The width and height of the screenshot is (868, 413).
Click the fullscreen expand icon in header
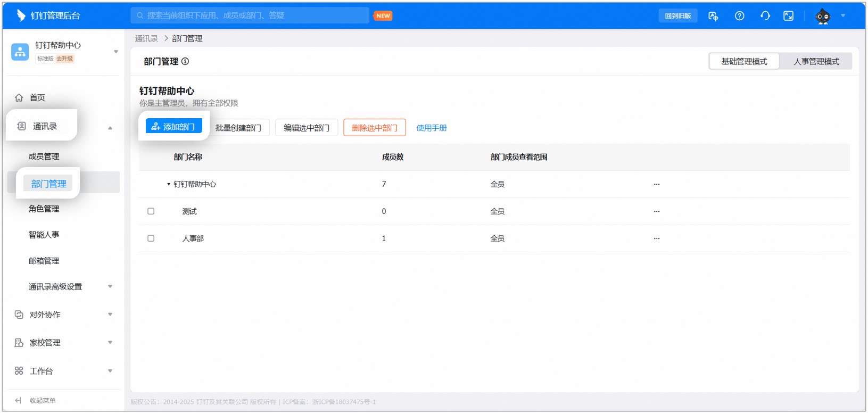(789, 16)
